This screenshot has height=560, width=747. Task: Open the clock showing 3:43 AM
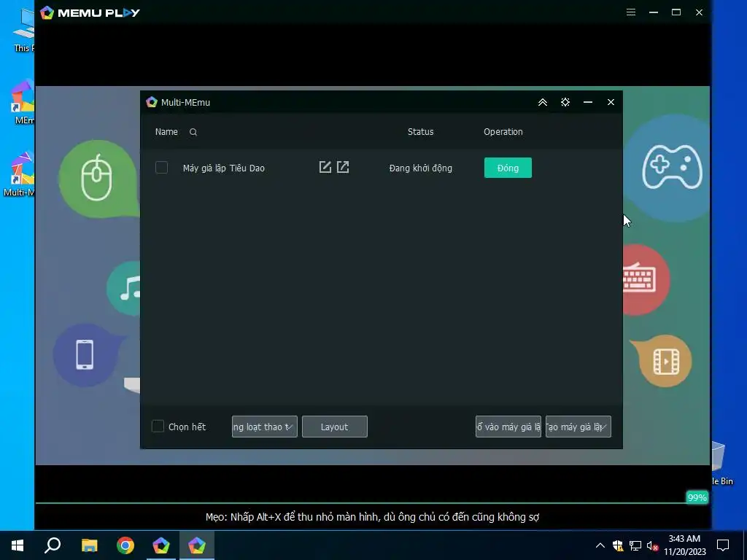pyautogui.click(x=684, y=545)
